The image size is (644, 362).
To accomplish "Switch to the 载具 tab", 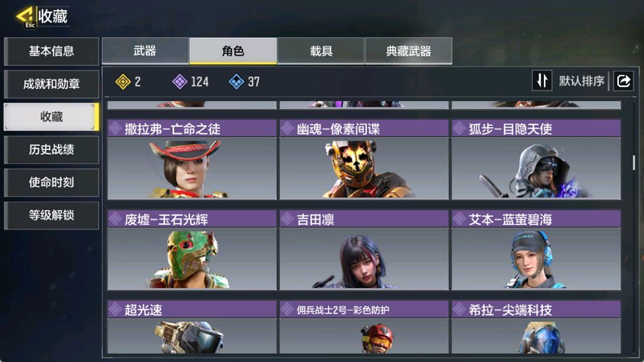I will pos(321,51).
